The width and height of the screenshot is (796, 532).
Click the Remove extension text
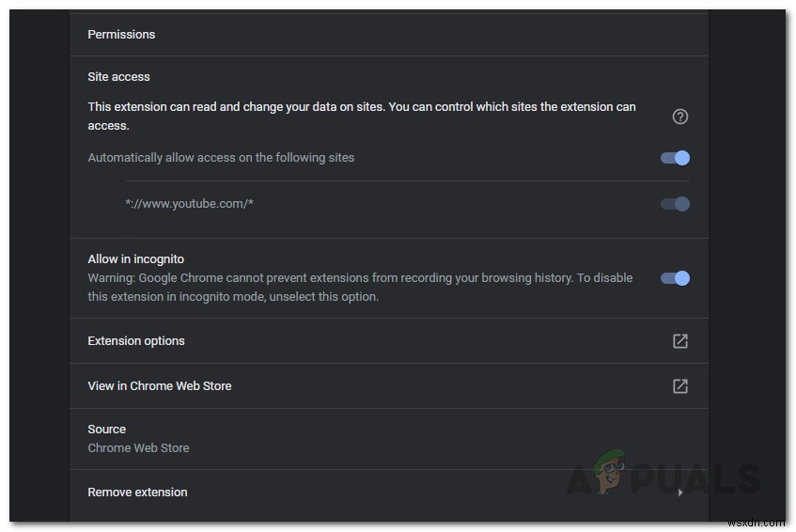click(x=137, y=493)
